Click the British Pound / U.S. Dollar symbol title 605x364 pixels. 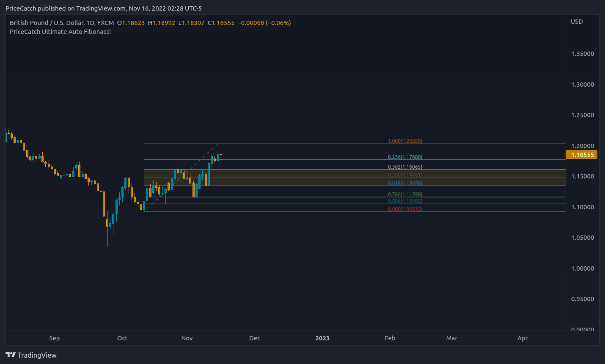click(x=62, y=23)
